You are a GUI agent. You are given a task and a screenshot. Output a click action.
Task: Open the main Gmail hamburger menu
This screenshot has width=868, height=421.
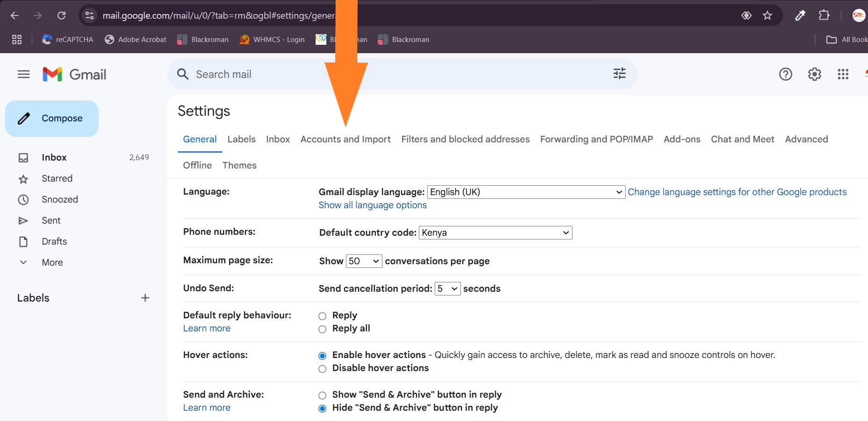23,74
